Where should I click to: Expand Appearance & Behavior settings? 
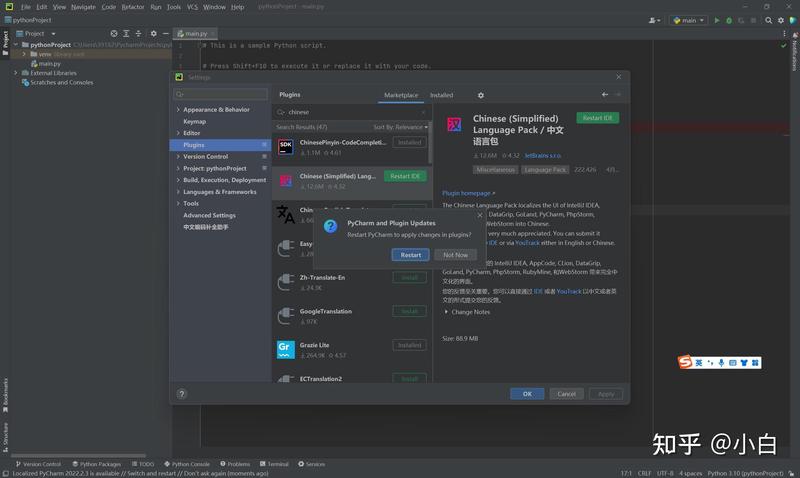click(178, 110)
